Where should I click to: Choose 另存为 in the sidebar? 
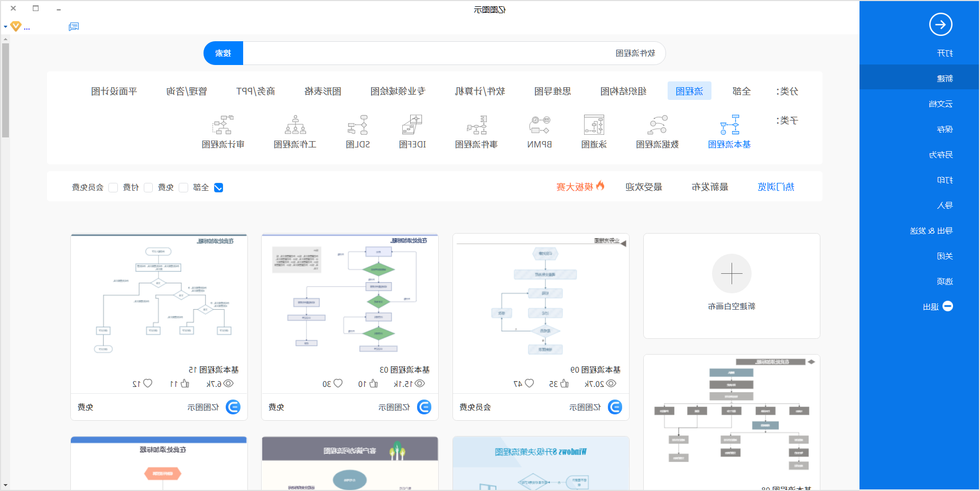(919, 155)
